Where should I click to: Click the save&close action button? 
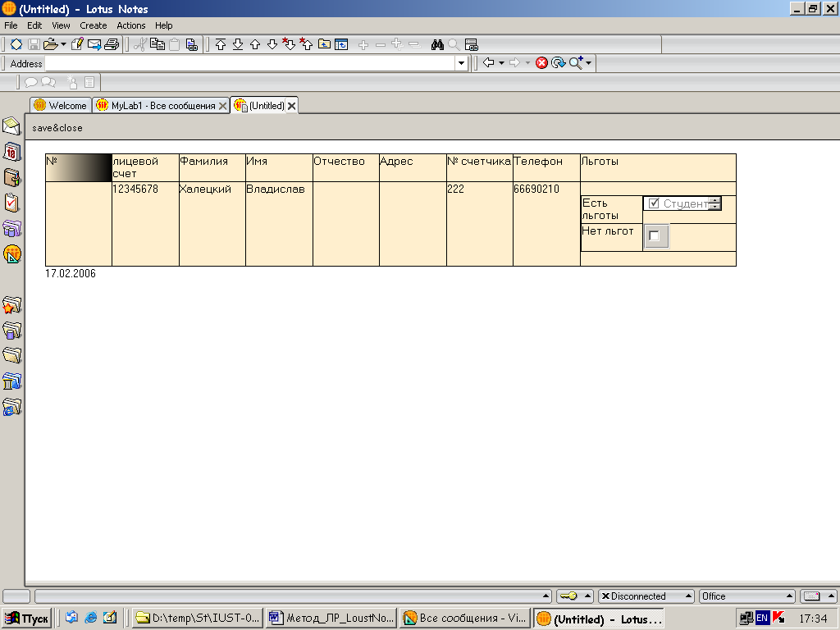tap(57, 128)
